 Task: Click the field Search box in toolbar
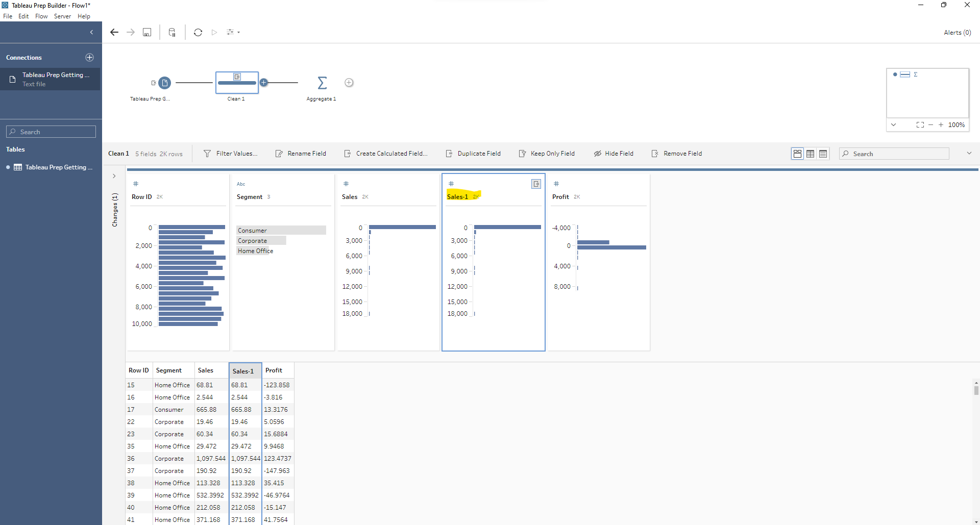click(894, 154)
